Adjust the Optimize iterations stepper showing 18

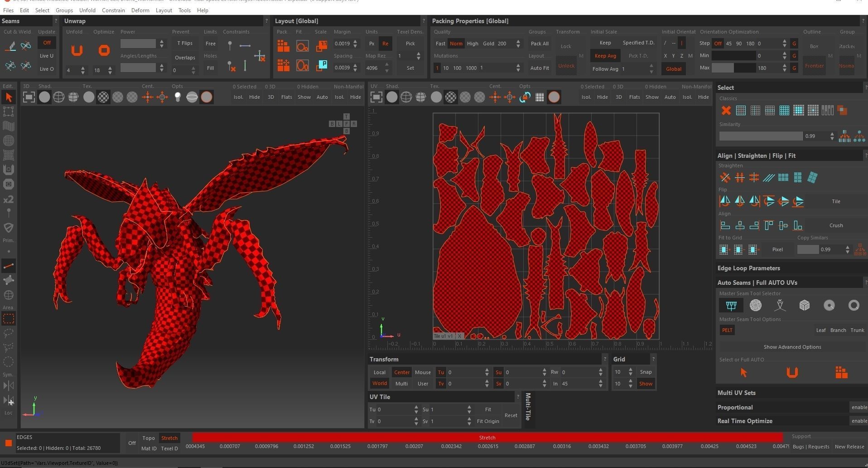point(110,70)
